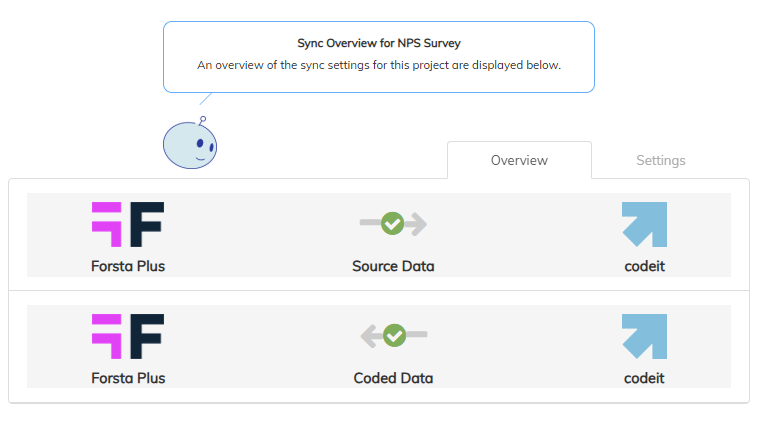Click codeit text in Source Data row
769x435 pixels.
644,267
